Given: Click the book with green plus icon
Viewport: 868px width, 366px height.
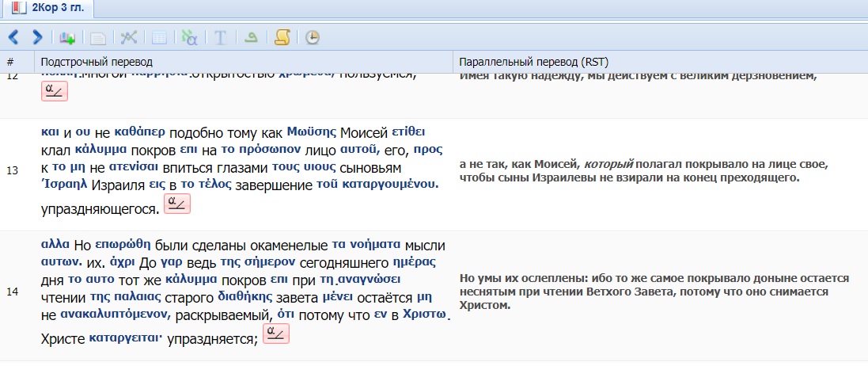Looking at the screenshot, I should (x=67, y=37).
